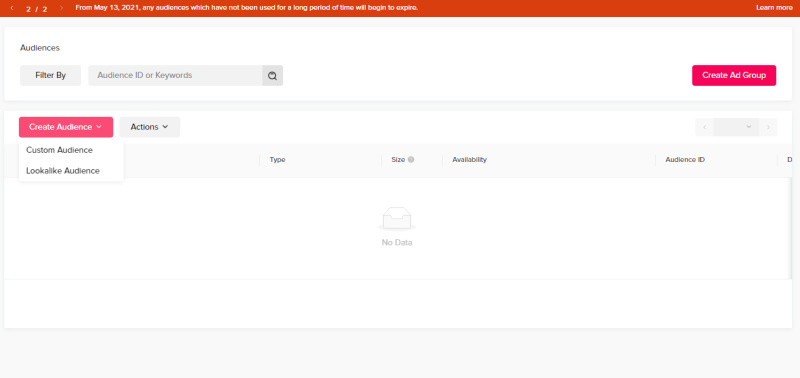This screenshot has width=800, height=378.
Task: Follow the Learn more link
Action: [774, 8]
